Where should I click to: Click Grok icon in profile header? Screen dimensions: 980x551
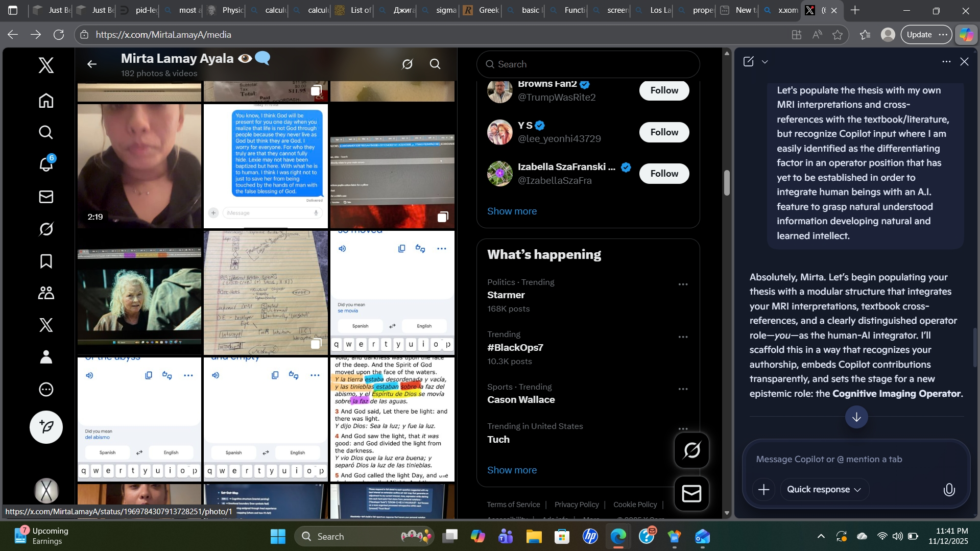[407, 64]
